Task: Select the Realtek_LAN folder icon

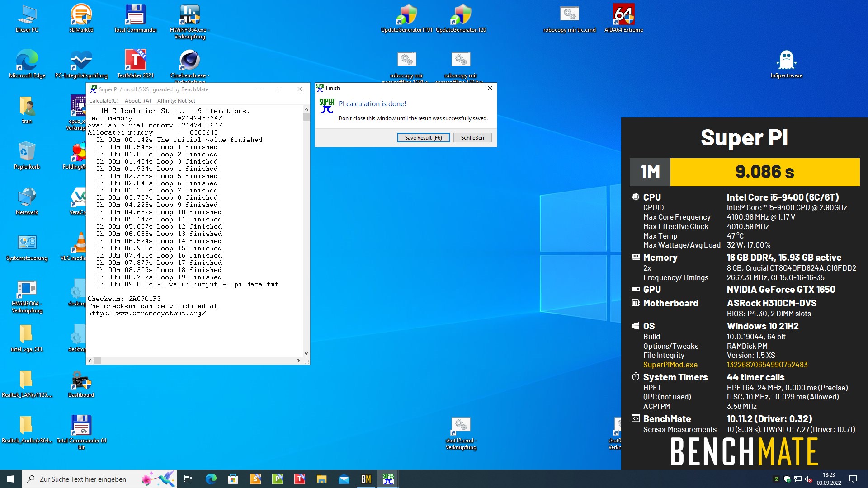Action: tap(27, 384)
